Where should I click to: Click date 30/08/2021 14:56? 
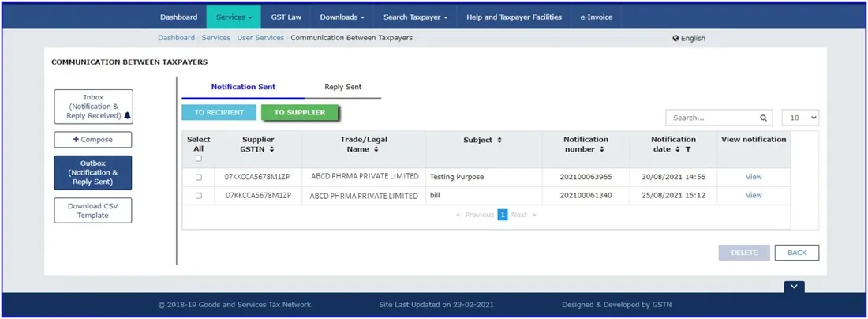(x=673, y=177)
